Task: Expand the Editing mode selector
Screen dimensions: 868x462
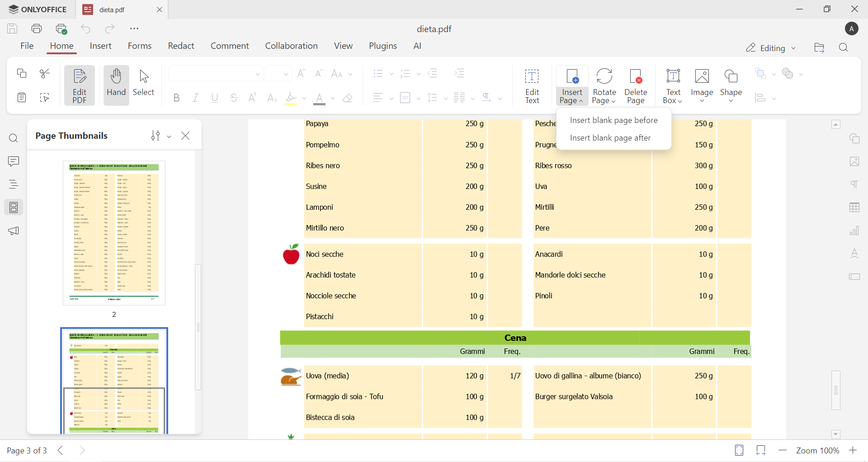Action: coord(794,47)
